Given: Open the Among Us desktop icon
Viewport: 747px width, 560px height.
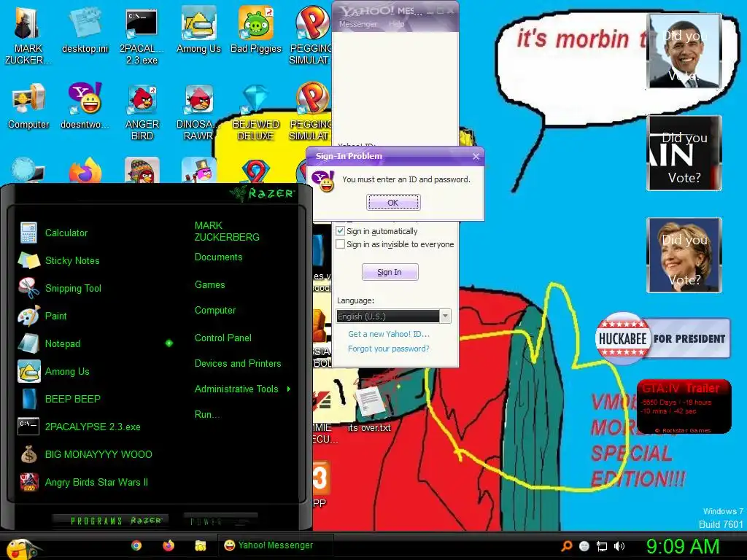Looking at the screenshot, I should [x=198, y=31].
